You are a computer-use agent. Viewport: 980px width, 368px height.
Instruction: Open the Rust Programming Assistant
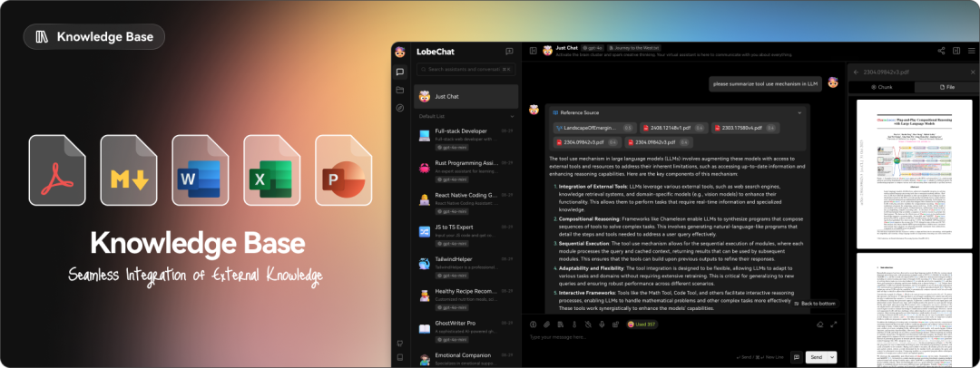[x=466, y=171]
